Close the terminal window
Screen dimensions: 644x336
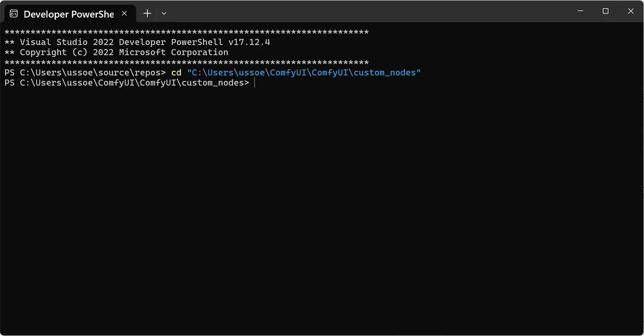[631, 11]
